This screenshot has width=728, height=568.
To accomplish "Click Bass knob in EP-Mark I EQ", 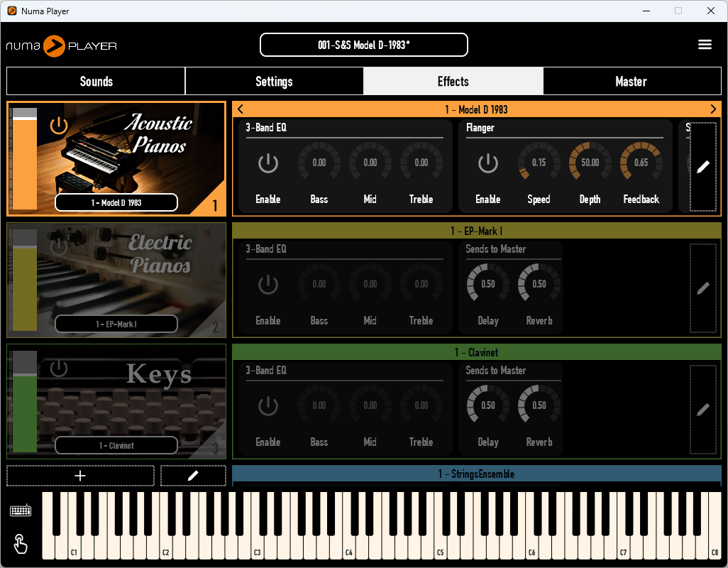I will click(x=319, y=283).
